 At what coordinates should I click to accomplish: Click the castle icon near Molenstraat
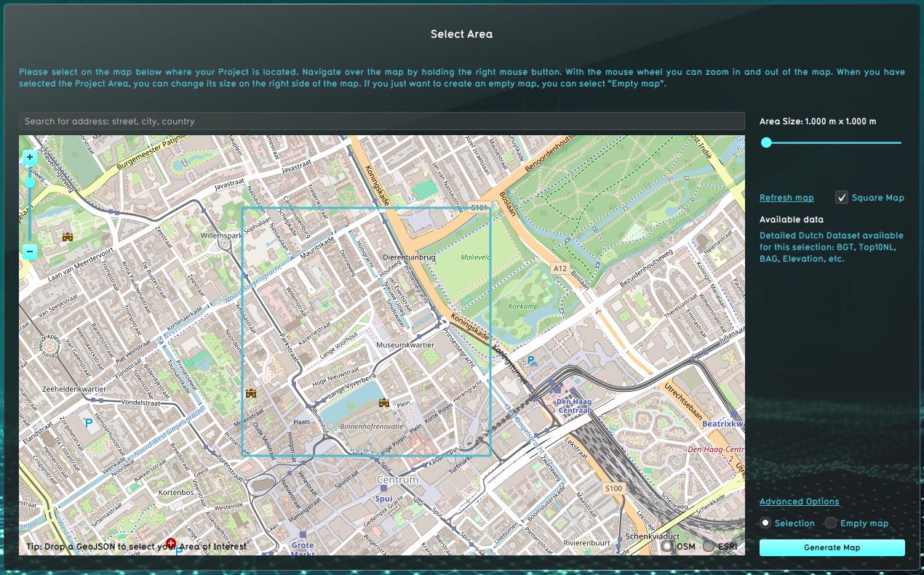(252, 393)
